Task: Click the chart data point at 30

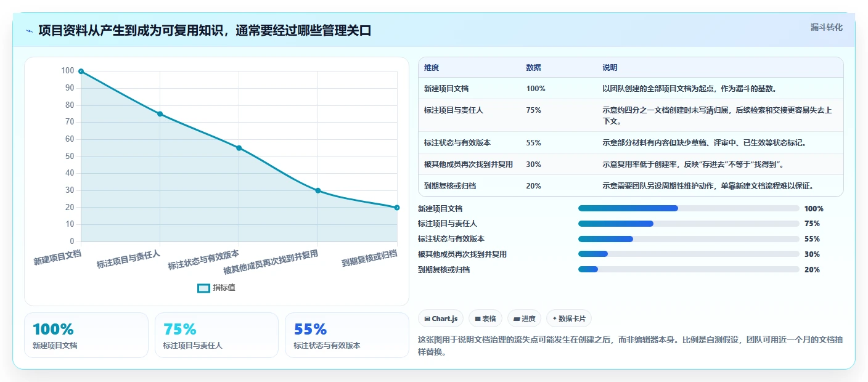Action: click(x=318, y=190)
